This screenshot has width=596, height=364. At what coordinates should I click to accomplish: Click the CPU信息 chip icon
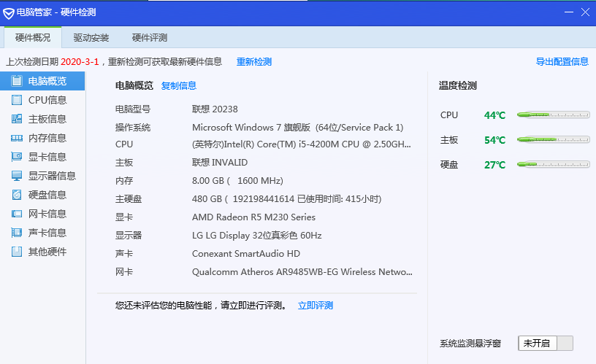tap(17, 100)
